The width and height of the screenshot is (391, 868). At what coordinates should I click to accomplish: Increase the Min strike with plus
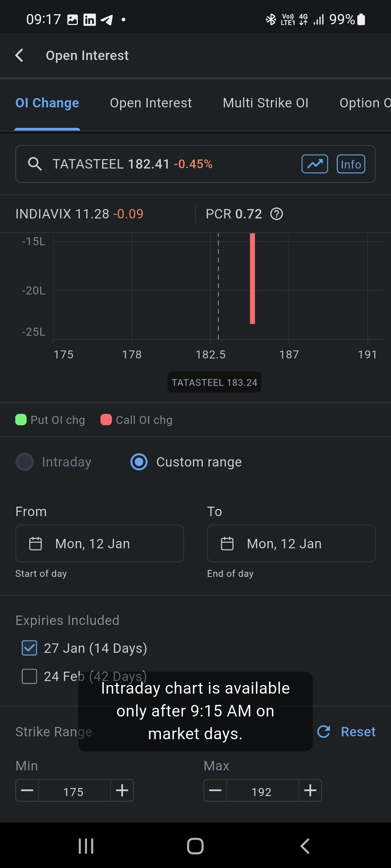point(122,791)
